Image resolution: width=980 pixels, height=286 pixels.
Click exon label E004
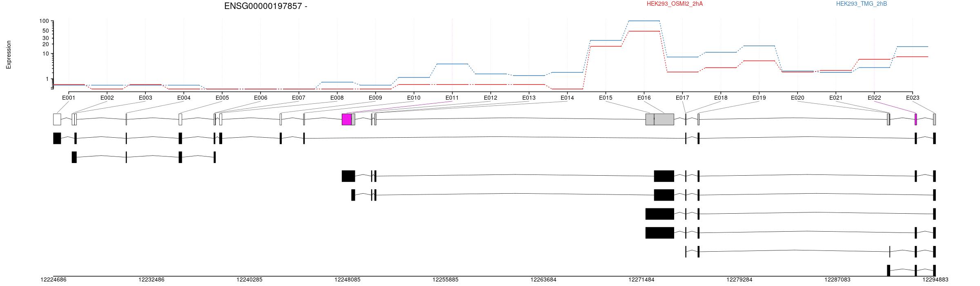pos(184,98)
